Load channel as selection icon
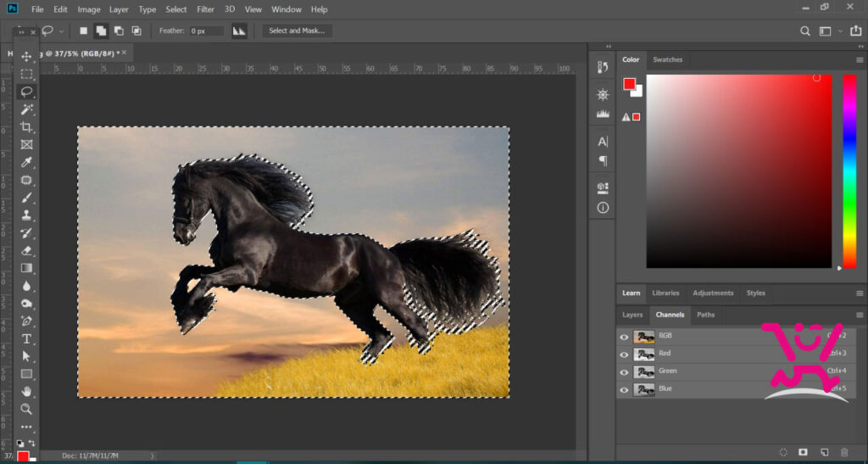The width and height of the screenshot is (868, 464). point(783,452)
